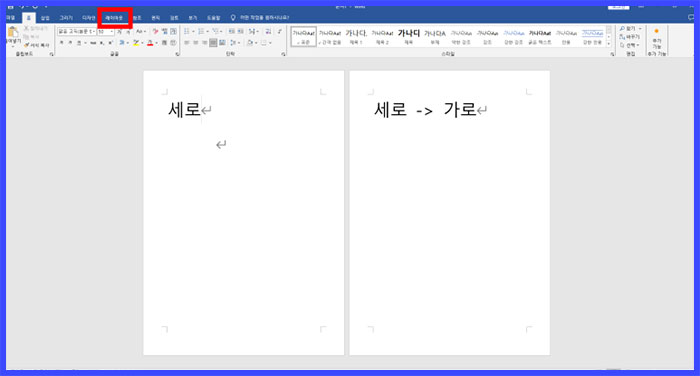The width and height of the screenshot is (700, 376).
Task: Toggle Show/Hide paragraph marks
Action: coord(280,31)
